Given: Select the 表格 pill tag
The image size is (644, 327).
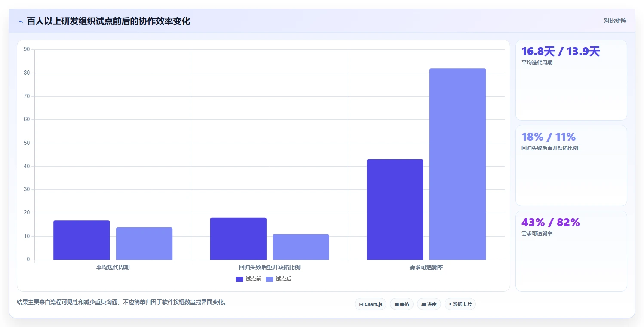Looking at the screenshot, I should 402,304.
